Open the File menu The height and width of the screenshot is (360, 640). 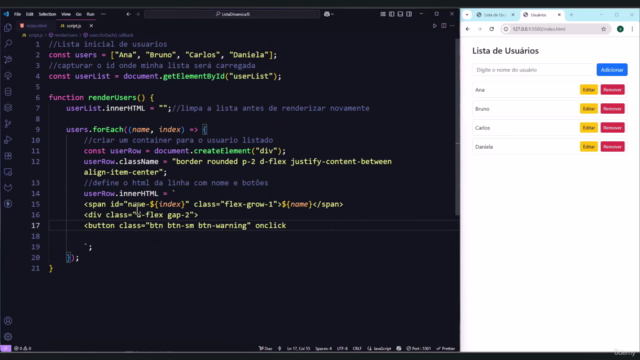(17, 14)
